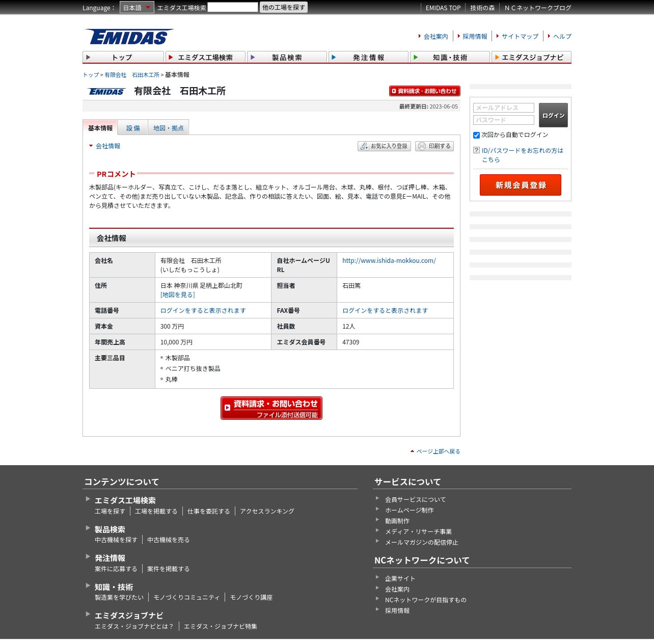
Task: Click ログインをすると表示されます link for 電話番号
Action: tap(203, 310)
